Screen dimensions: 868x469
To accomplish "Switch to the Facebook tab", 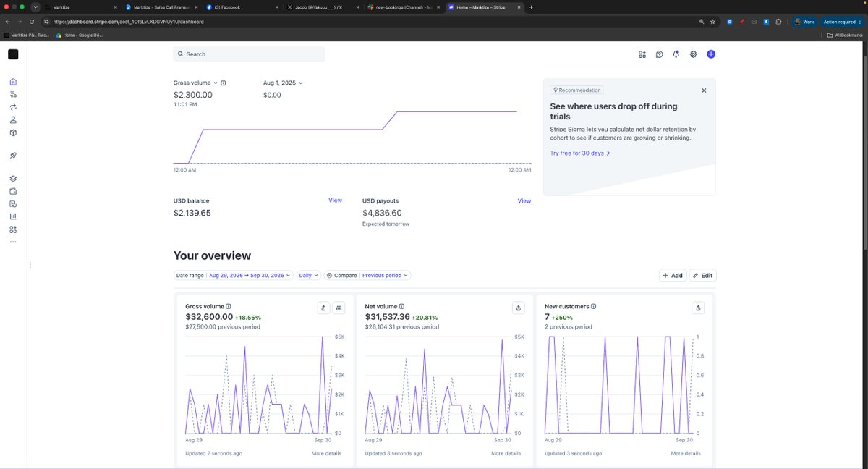I will [x=242, y=7].
